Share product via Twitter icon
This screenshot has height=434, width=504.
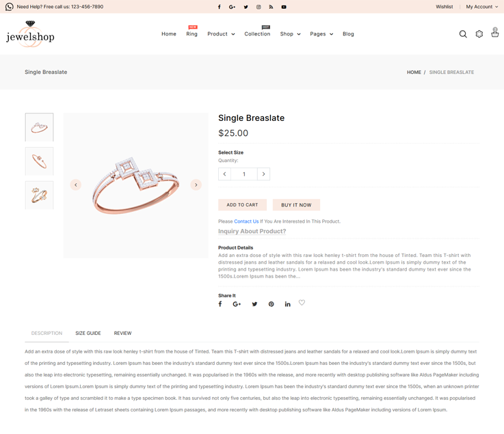coord(254,304)
